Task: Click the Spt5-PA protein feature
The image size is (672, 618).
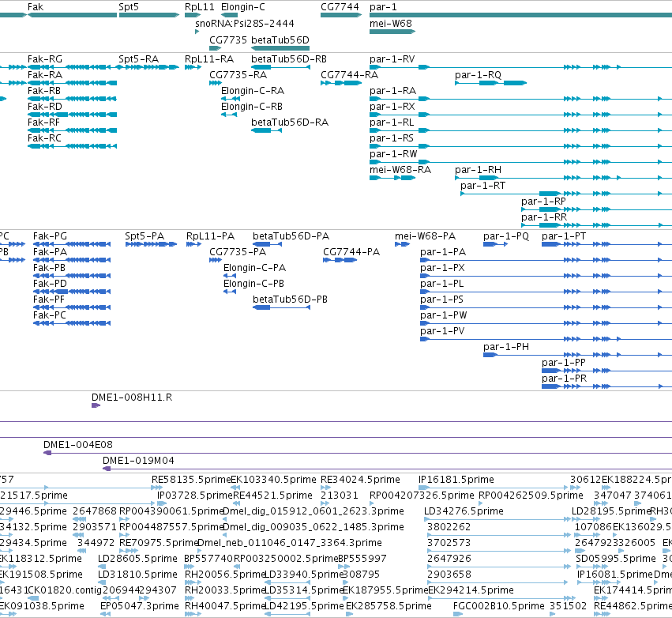Action: pos(151,244)
